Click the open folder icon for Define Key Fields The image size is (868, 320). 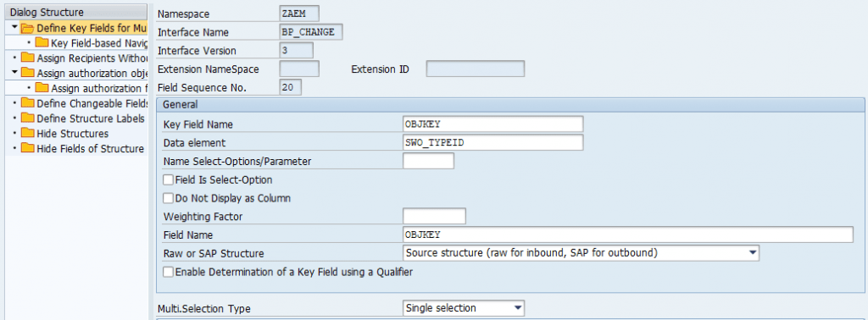(27, 28)
